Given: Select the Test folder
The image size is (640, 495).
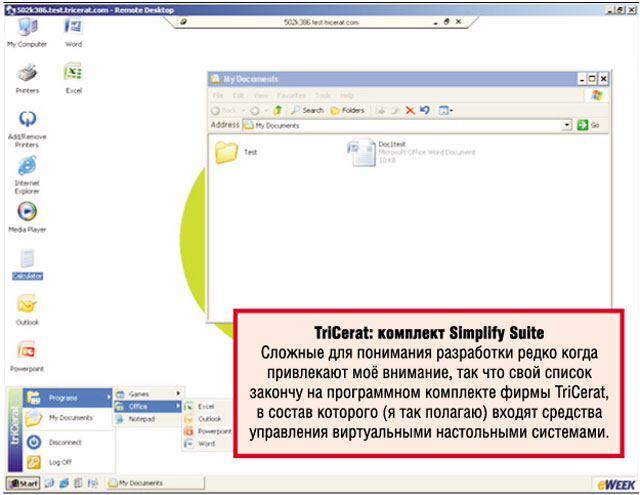Looking at the screenshot, I should (x=236, y=152).
